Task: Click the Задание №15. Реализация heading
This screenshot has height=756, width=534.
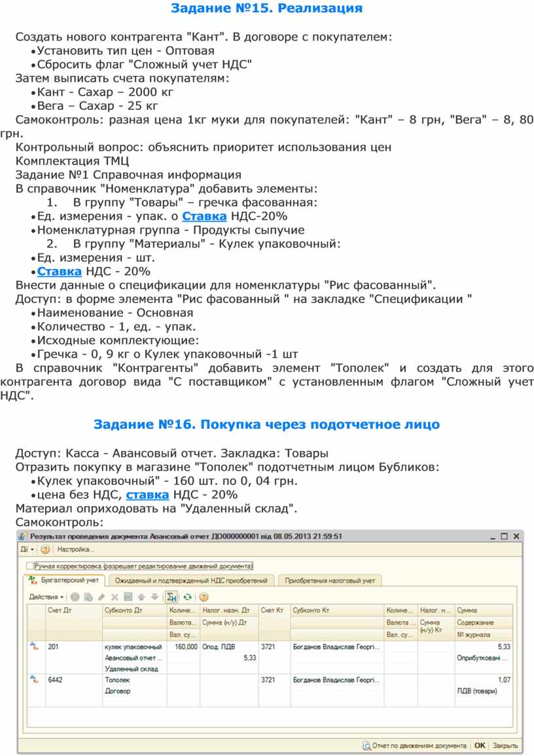Action: [x=267, y=9]
